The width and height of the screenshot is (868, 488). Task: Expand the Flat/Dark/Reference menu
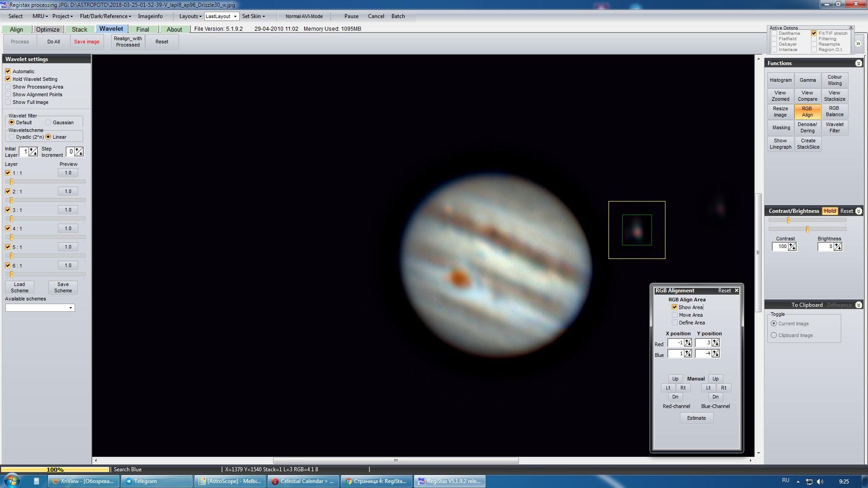[x=105, y=16]
